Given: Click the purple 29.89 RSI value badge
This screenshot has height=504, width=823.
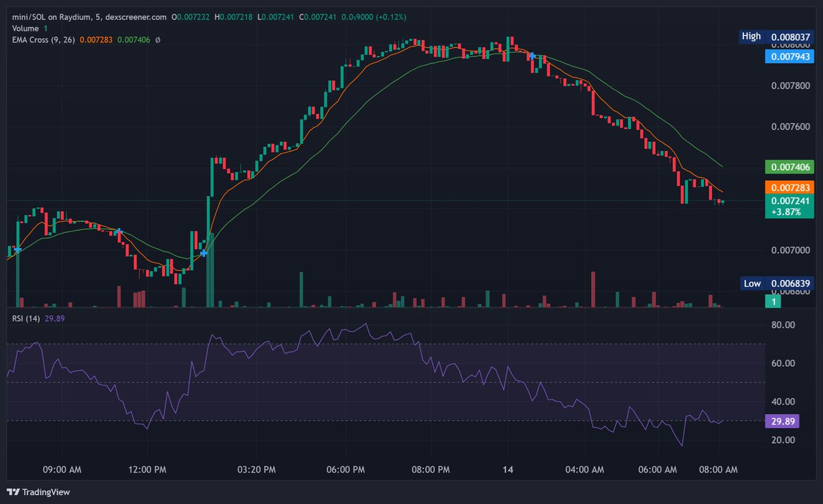Looking at the screenshot, I should [x=782, y=422].
